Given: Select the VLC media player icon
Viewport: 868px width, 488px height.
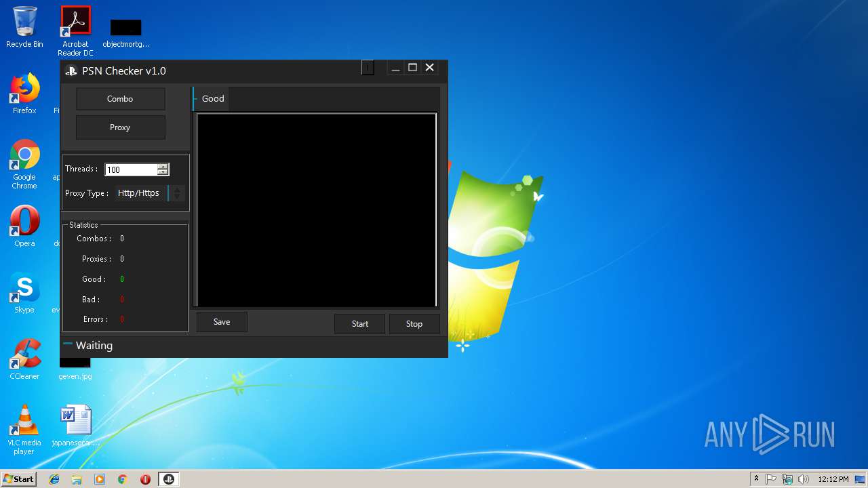Looking at the screenshot, I should (24, 430).
